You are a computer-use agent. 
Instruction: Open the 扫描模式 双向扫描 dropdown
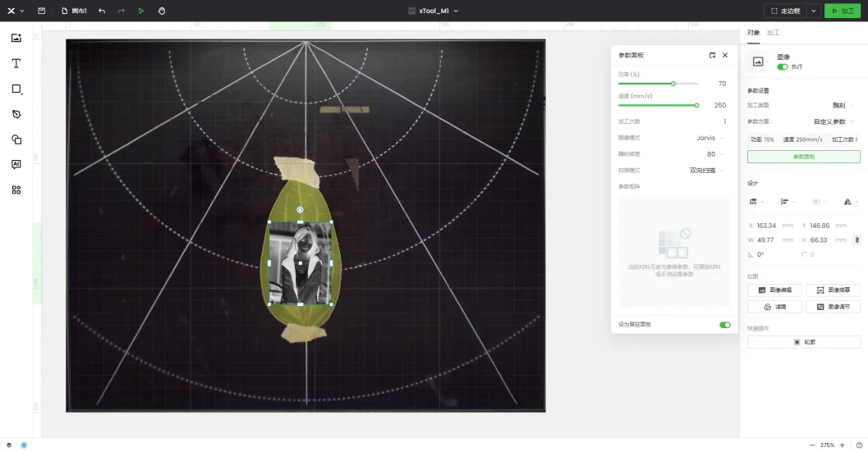point(706,171)
